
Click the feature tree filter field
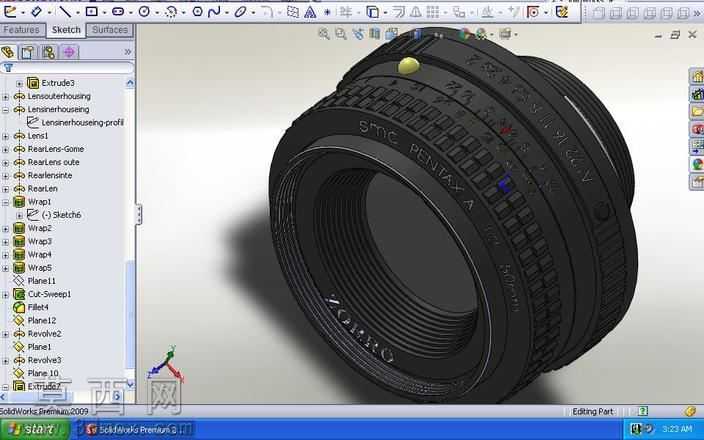(67, 68)
